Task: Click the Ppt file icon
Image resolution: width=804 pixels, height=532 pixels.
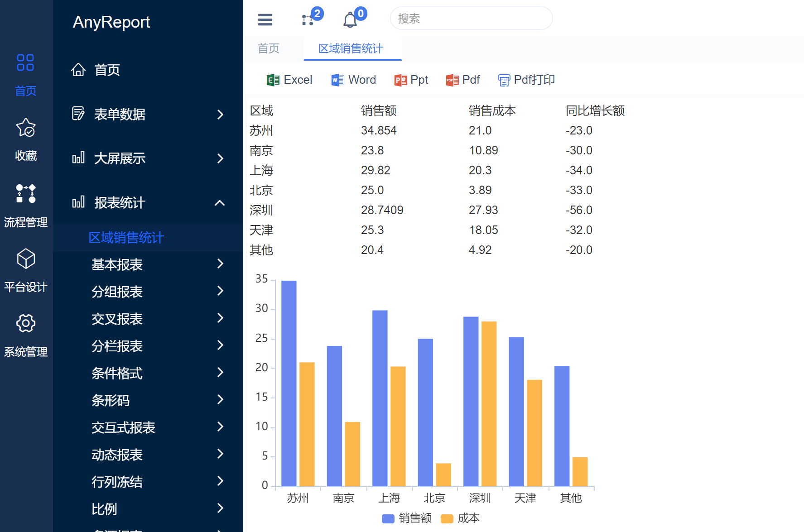Action: click(x=400, y=80)
